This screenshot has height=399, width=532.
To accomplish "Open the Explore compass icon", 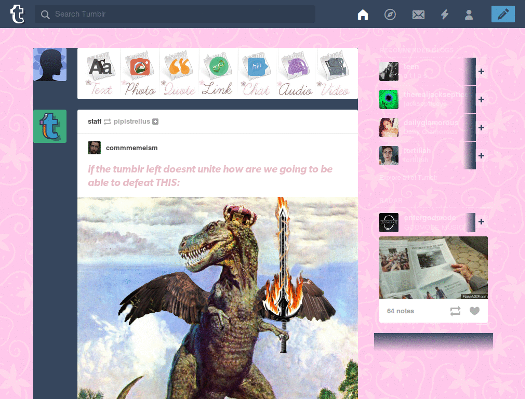I will click(x=390, y=15).
